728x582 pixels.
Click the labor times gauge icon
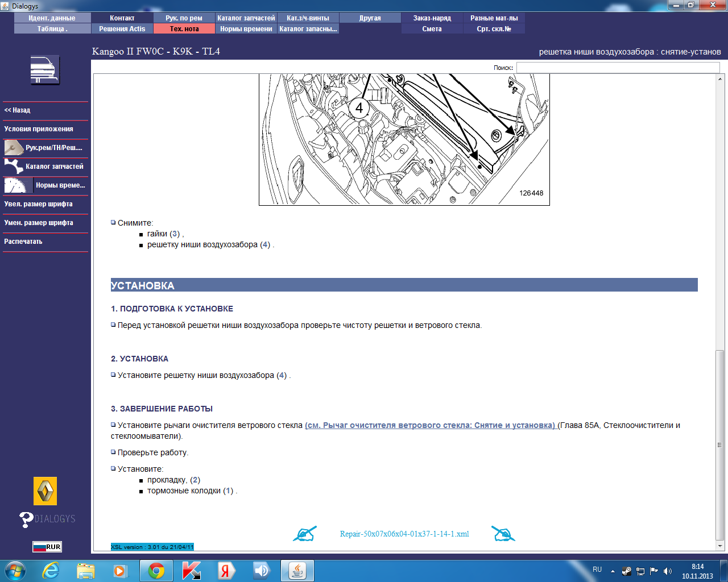pyautogui.click(x=18, y=185)
